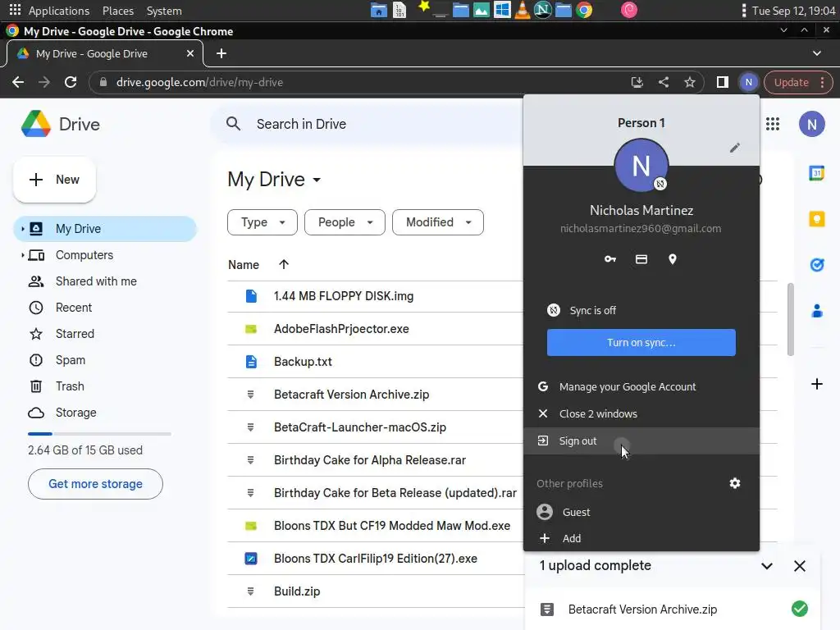Viewport: 840px width, 630px height.
Task: Switch to Guest profile
Action: (641, 512)
